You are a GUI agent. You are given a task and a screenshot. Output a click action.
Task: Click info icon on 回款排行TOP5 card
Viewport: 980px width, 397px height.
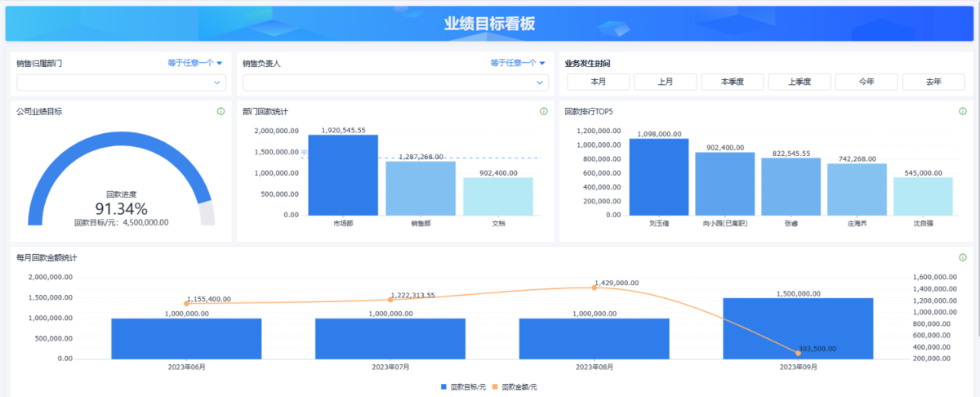coord(963,111)
